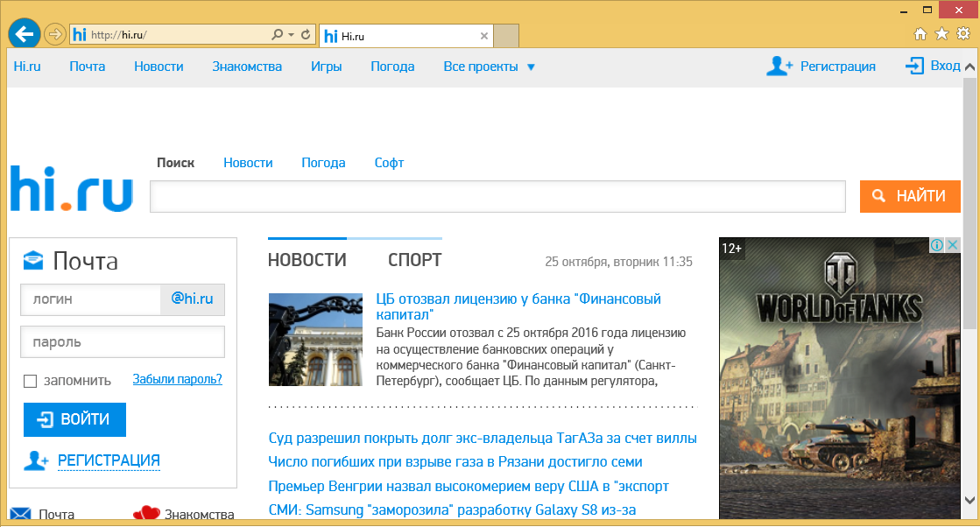Click the browser forward arrow button
Screen dimensions: 980x527
tap(55, 34)
